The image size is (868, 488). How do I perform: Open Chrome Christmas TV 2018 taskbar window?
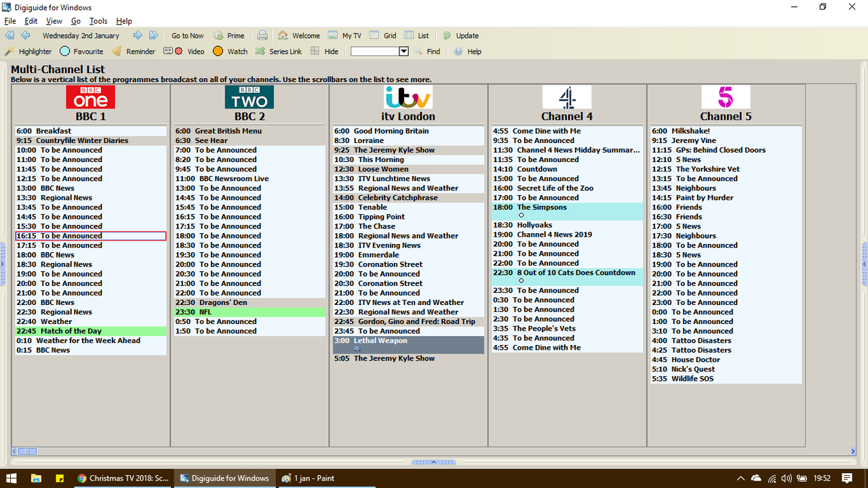coord(123,478)
